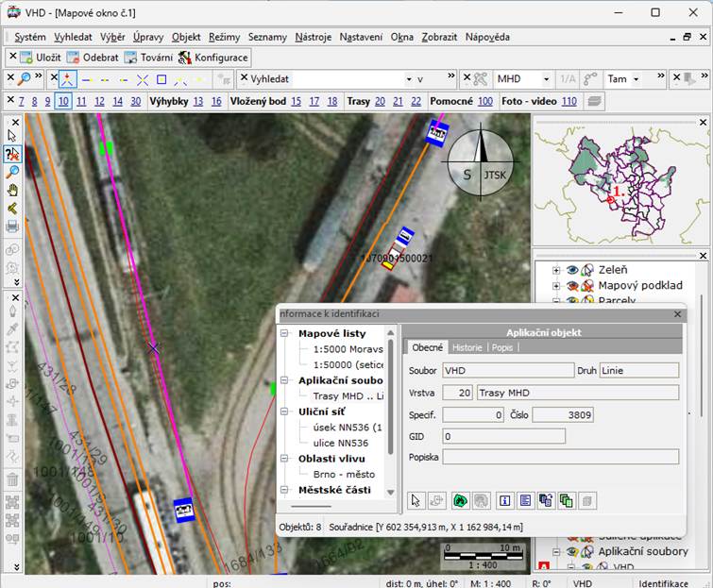Click layer number 20 under Trasy

click(380, 101)
